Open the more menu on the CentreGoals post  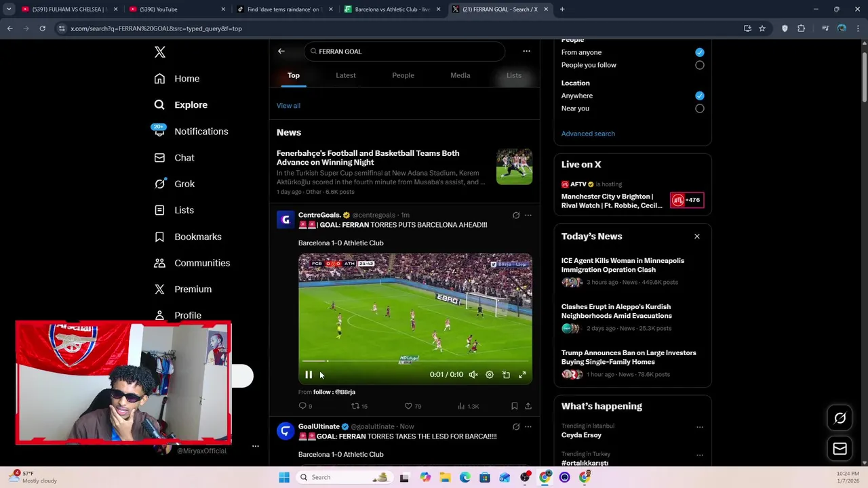[528, 216]
